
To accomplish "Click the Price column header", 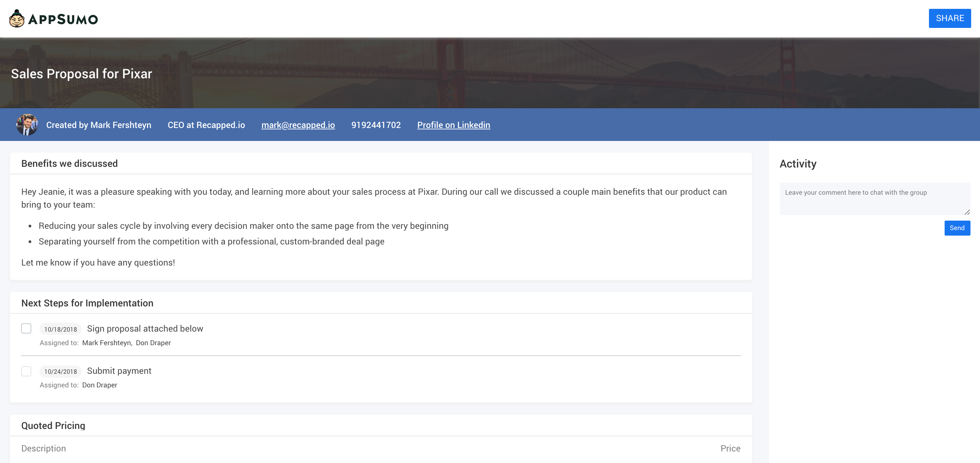I will tap(730, 449).
